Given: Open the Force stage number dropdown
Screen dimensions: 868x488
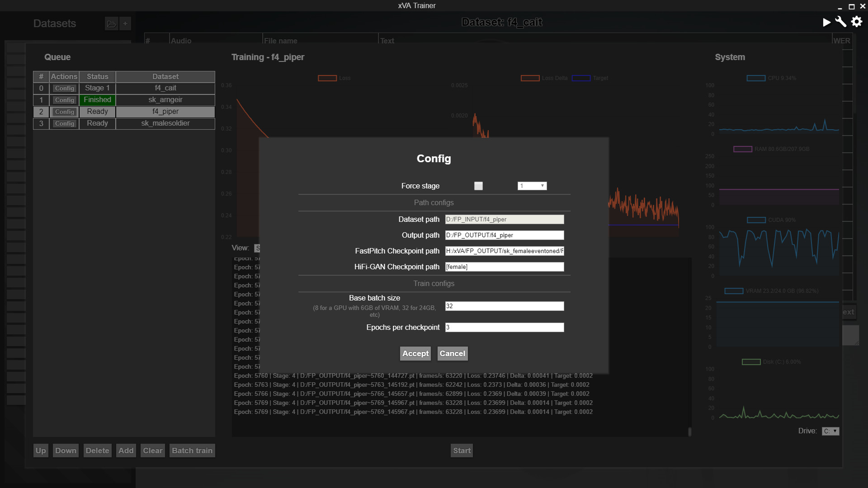Looking at the screenshot, I should [532, 186].
